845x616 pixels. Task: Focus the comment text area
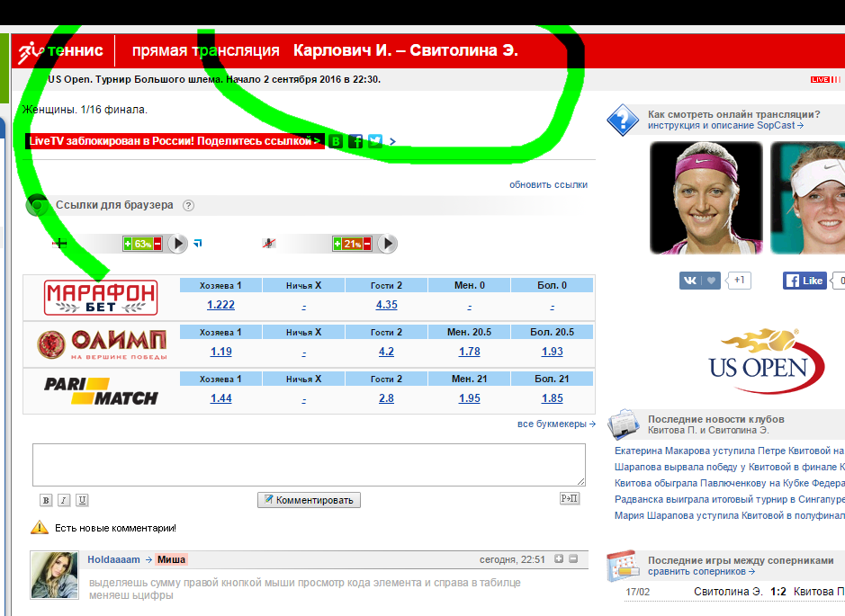click(309, 465)
